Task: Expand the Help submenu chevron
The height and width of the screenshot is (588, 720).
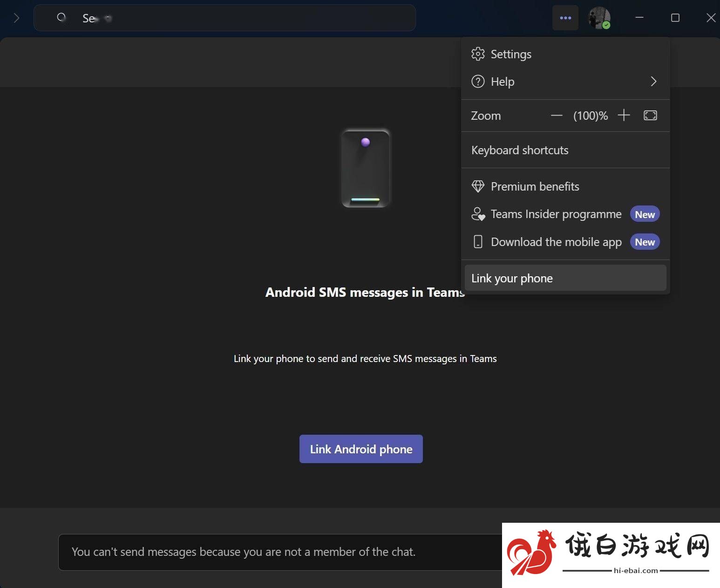Action: (x=653, y=82)
